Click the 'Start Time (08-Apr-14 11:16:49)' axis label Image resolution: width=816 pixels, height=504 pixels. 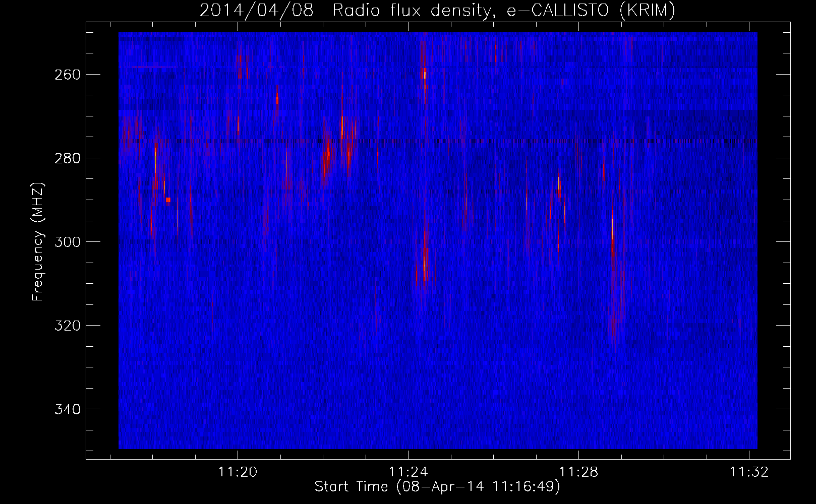(x=437, y=487)
